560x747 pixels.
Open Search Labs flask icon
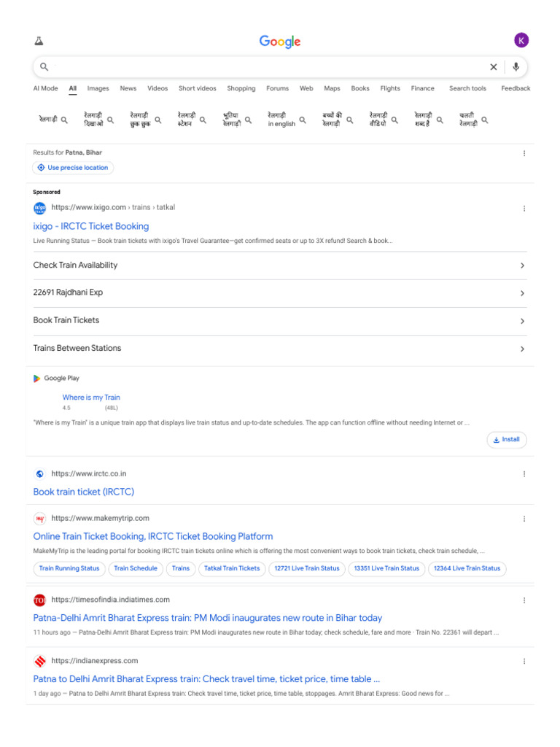pos(39,41)
